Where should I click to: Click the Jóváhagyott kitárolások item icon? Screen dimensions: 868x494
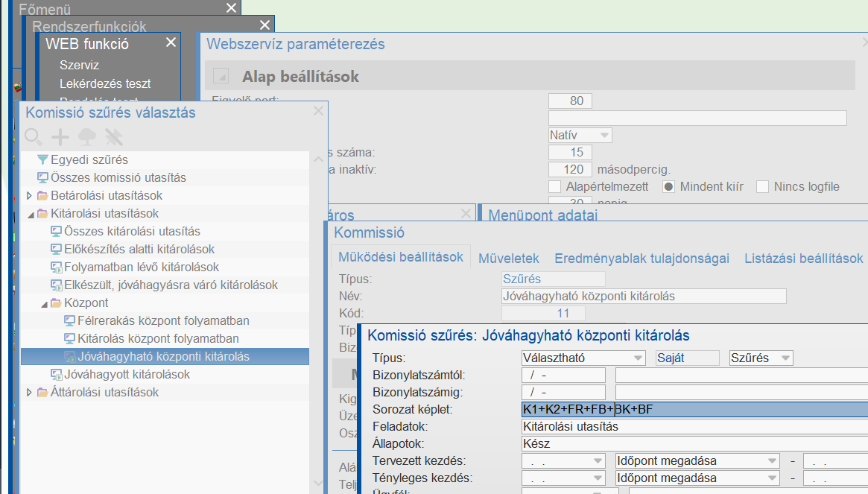(56, 374)
